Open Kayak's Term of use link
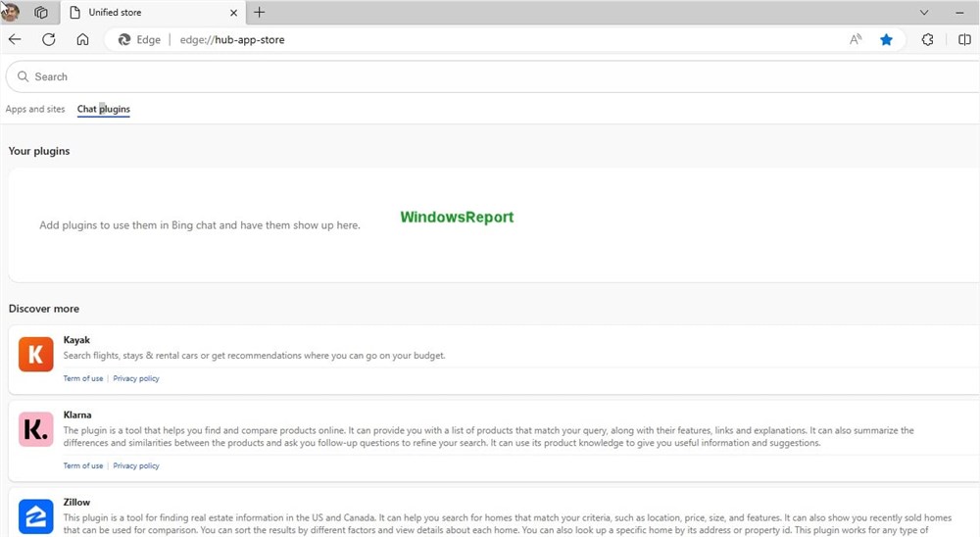The width and height of the screenshot is (980, 537). coord(83,378)
